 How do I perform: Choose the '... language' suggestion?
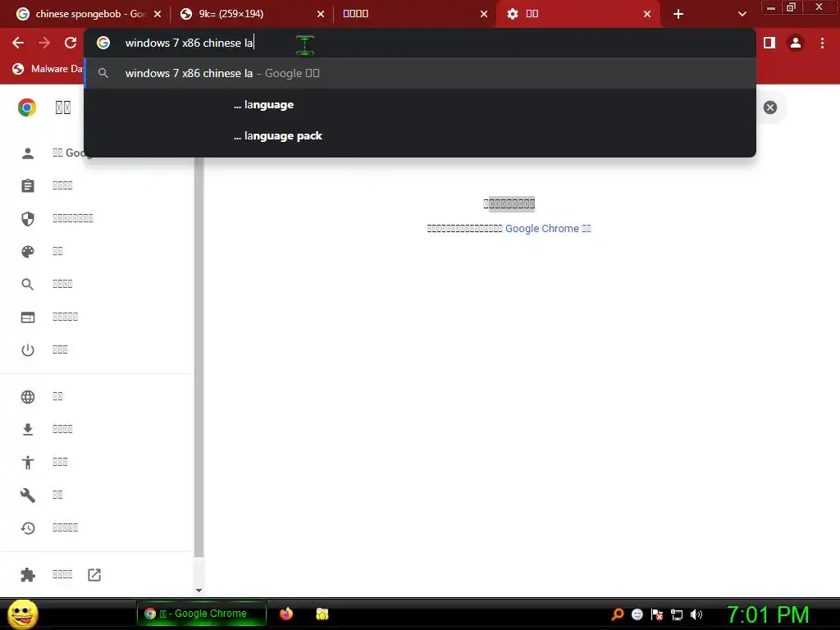click(420, 104)
